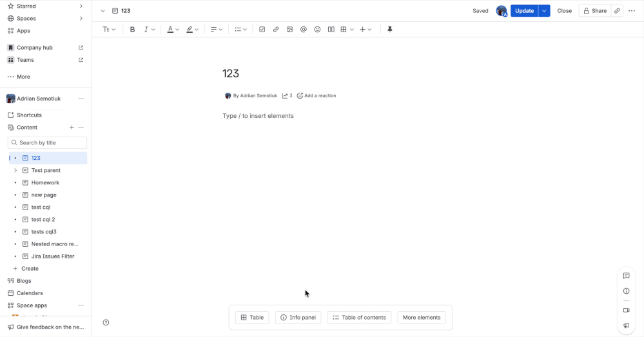644x337 pixels.
Task: Open table options dropdown arrow
Action: (x=352, y=30)
